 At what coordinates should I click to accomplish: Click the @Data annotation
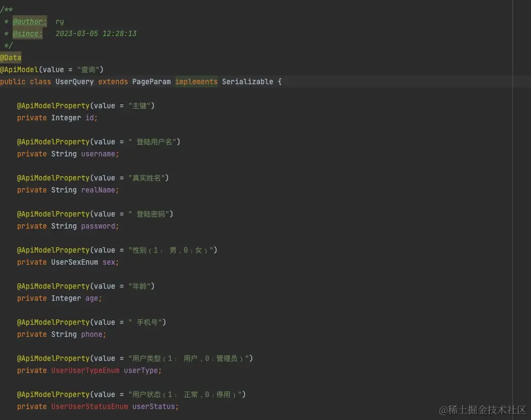click(10, 57)
